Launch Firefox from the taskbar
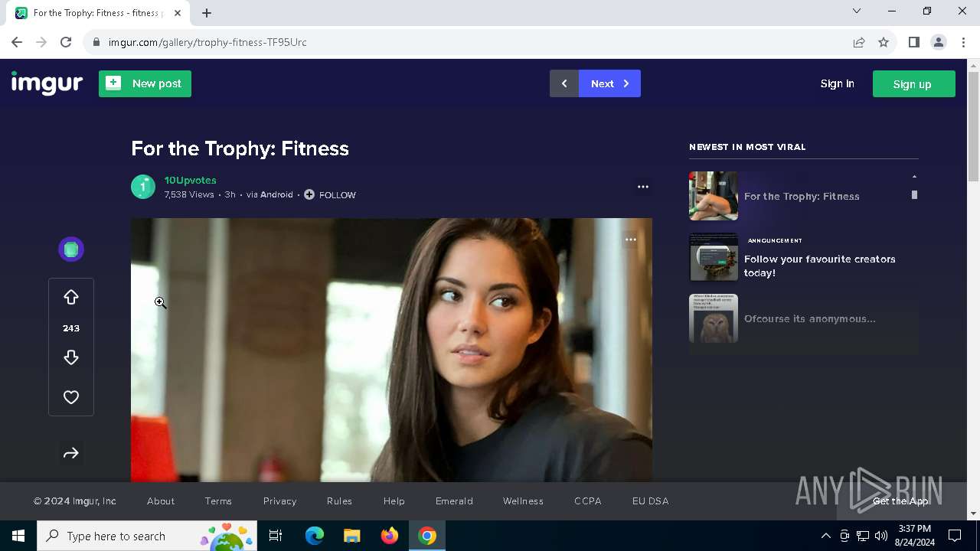Viewport: 980px width, 551px height. [x=390, y=536]
